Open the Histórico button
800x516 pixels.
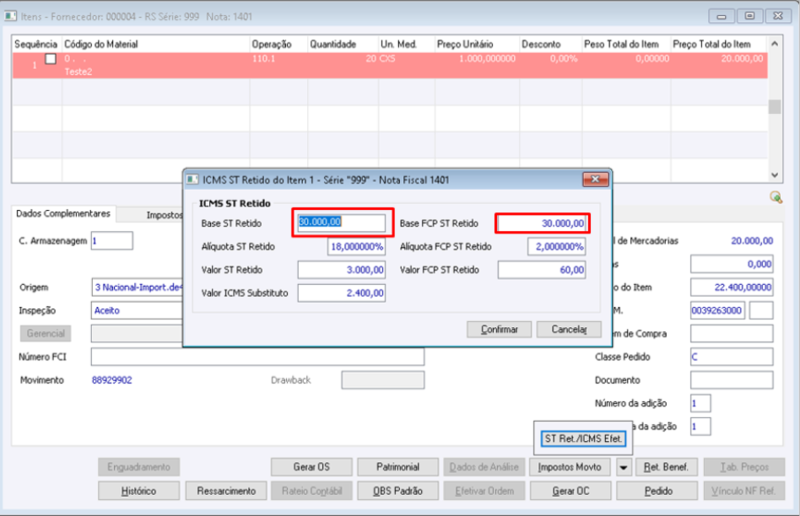pos(138,491)
